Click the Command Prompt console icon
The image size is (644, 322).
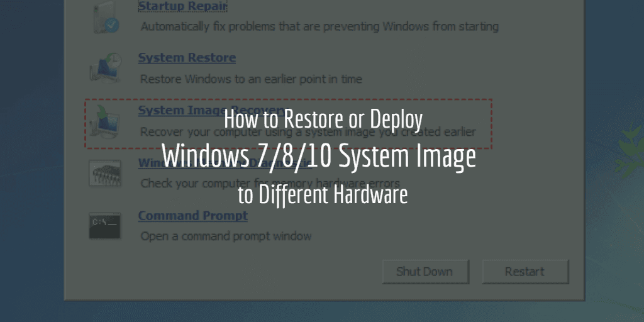click(x=105, y=226)
